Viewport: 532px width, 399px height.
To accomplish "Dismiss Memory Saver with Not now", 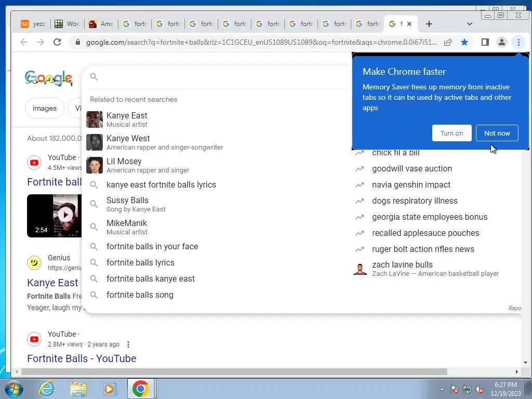I will (497, 133).
